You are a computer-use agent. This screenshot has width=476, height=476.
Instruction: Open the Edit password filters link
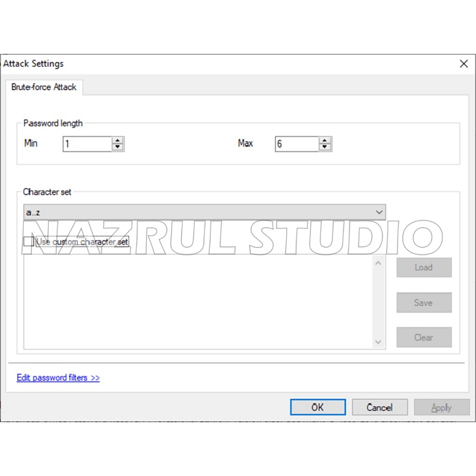pyautogui.click(x=58, y=378)
